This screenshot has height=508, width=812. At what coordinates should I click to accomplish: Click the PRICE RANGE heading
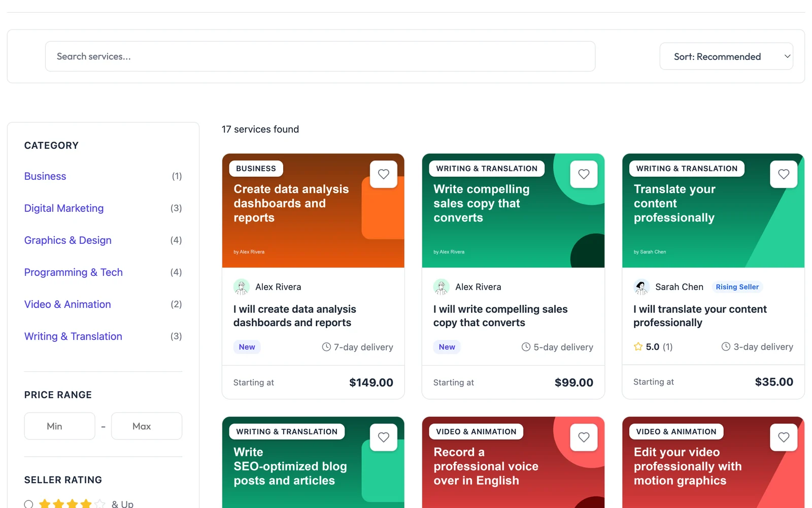point(58,395)
